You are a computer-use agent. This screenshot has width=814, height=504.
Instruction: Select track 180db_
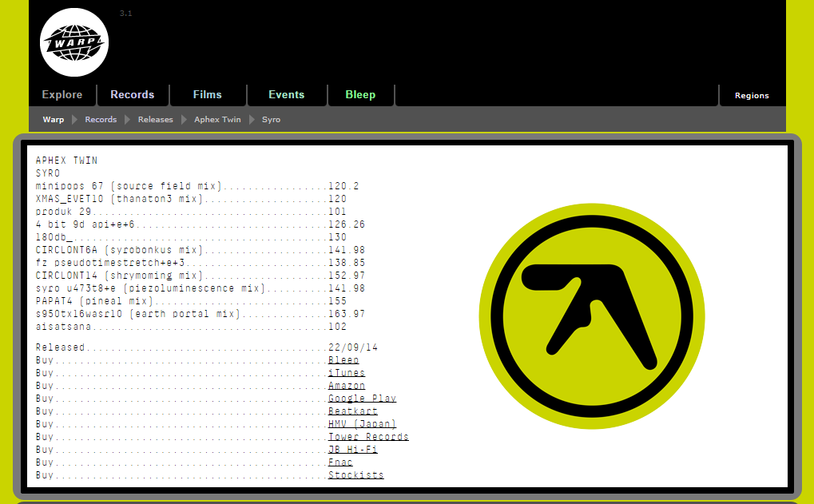[x=54, y=237]
